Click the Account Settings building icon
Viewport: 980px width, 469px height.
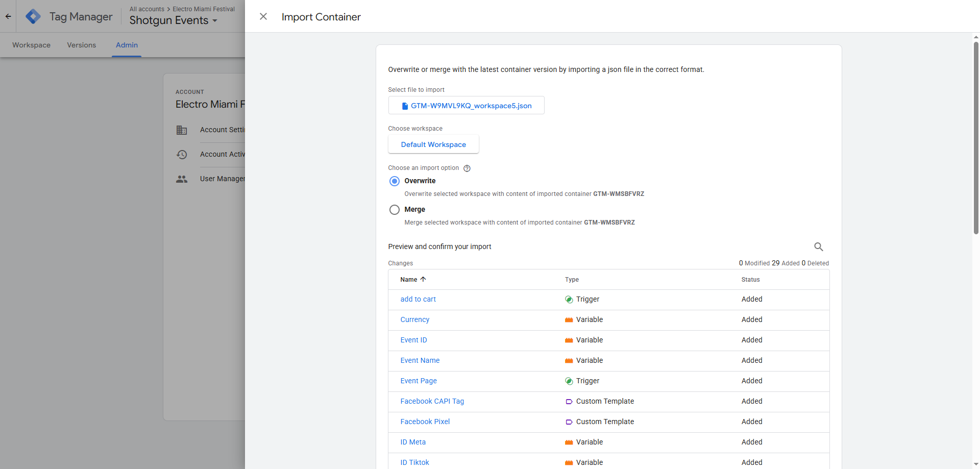(182, 130)
